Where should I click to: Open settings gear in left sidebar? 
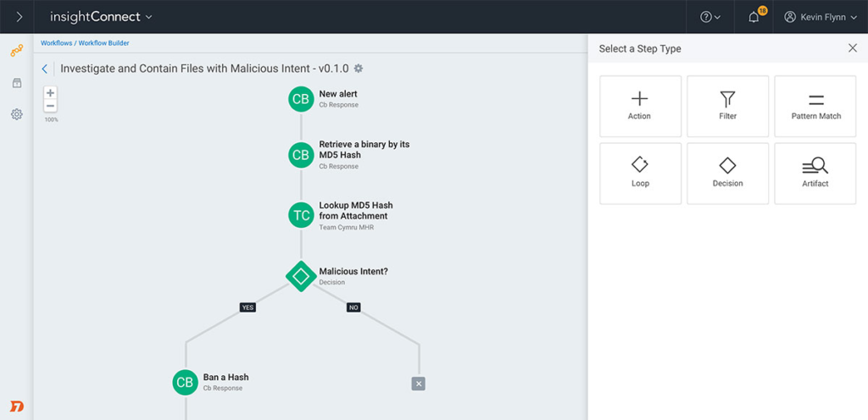tap(16, 114)
